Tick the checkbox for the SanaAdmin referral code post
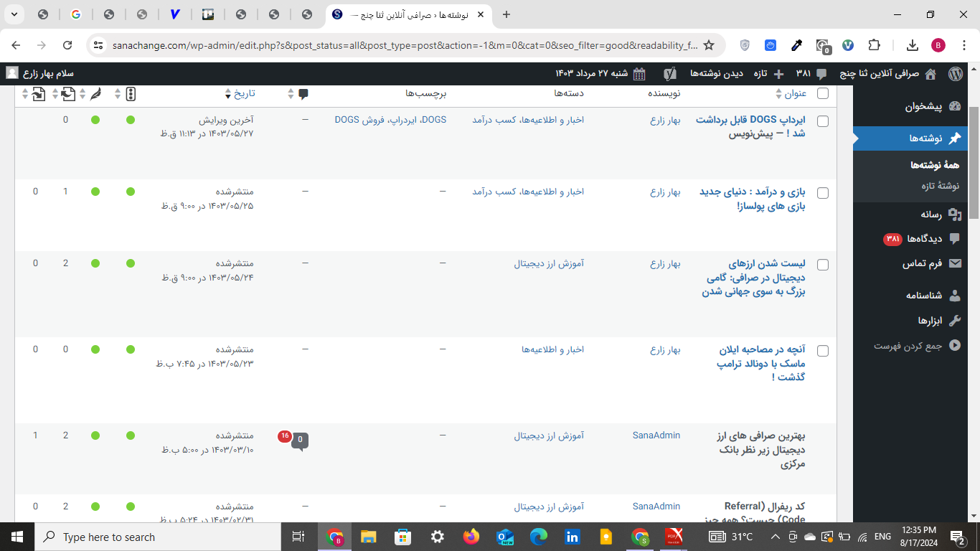This screenshot has height=551, width=980. (823, 507)
